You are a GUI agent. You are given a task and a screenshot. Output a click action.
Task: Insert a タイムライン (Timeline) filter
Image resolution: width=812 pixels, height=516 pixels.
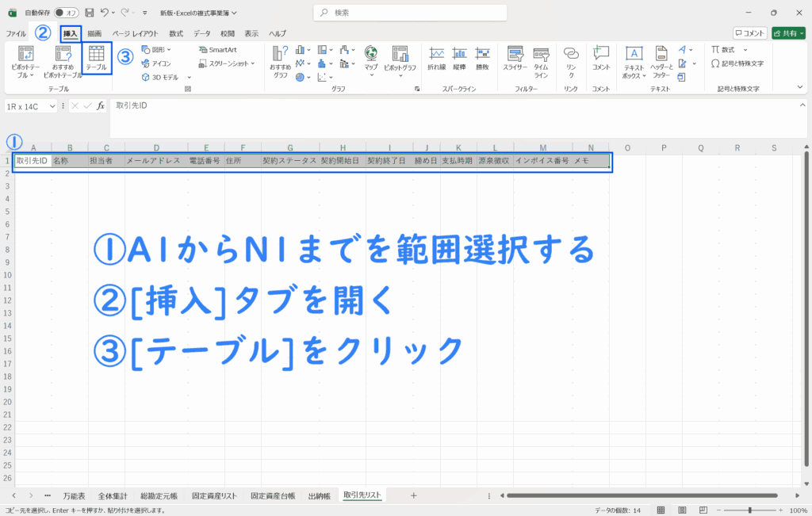pos(541,59)
